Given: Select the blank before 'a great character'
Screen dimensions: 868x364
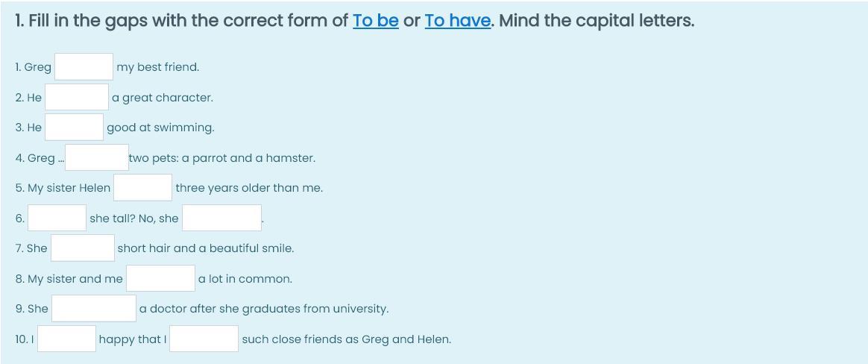Looking at the screenshot, I should [x=77, y=98].
